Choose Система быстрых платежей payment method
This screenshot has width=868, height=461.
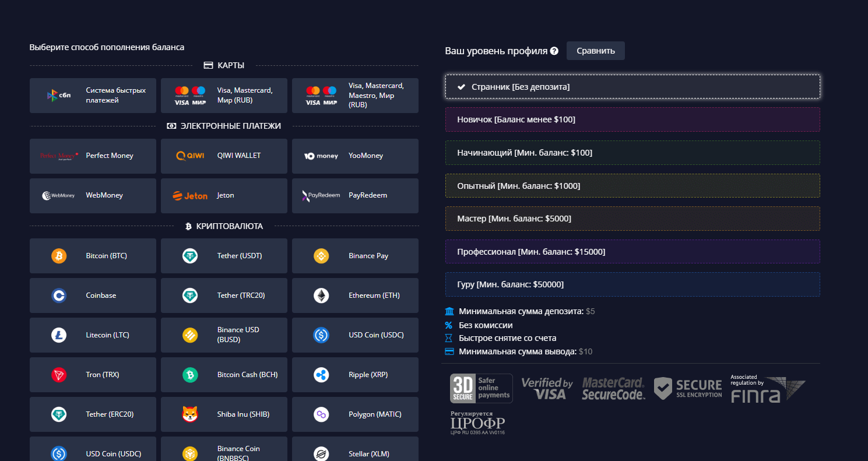pos(93,96)
